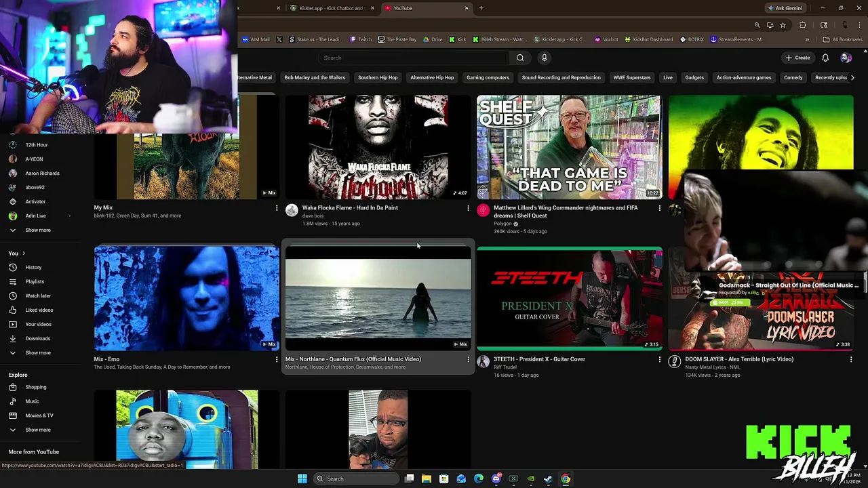This screenshot has height=488, width=868.
Task: Open options menu for the My Mix card
Action: (276, 208)
